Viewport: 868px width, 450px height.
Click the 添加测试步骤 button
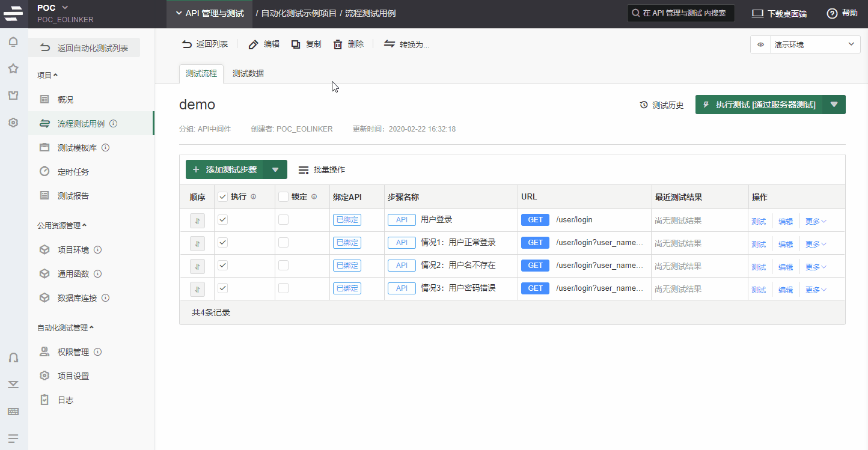pyautogui.click(x=224, y=170)
